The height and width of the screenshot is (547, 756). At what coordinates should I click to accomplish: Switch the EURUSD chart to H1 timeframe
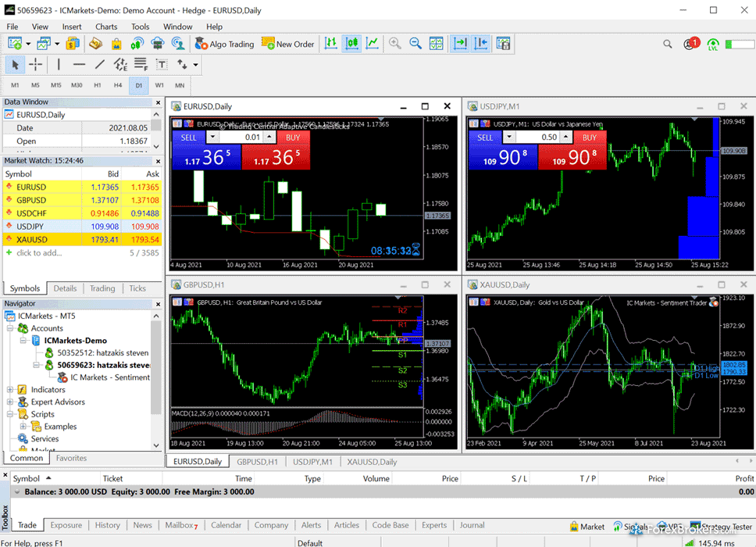98,85
